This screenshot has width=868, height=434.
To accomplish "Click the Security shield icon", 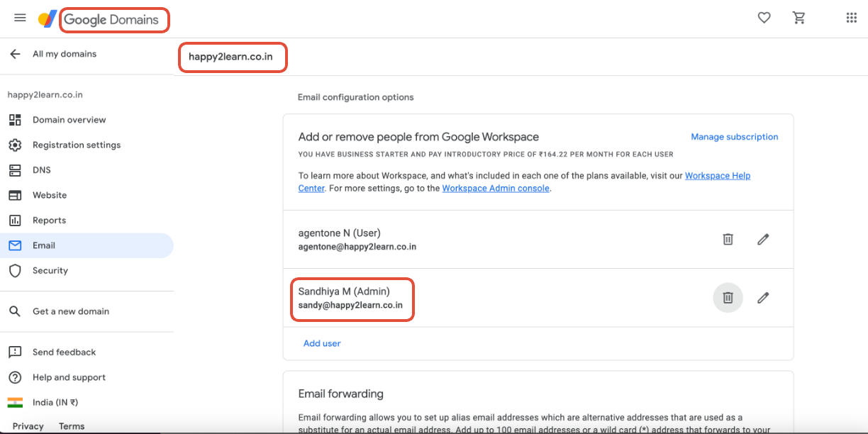I will pyautogui.click(x=15, y=271).
